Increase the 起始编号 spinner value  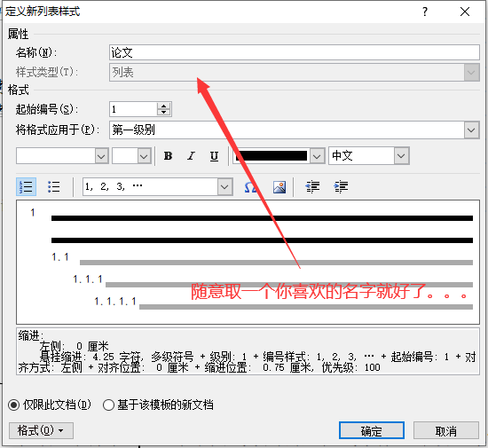click(x=164, y=106)
